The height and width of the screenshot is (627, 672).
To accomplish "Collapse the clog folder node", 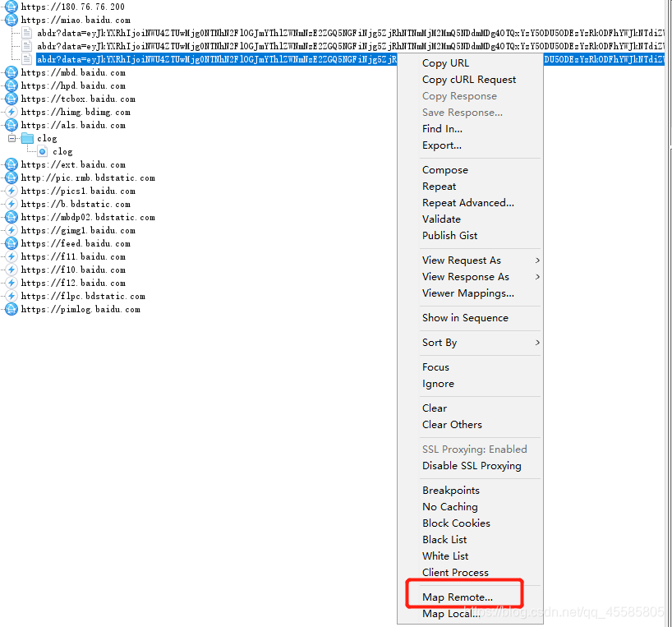I will tap(12, 138).
